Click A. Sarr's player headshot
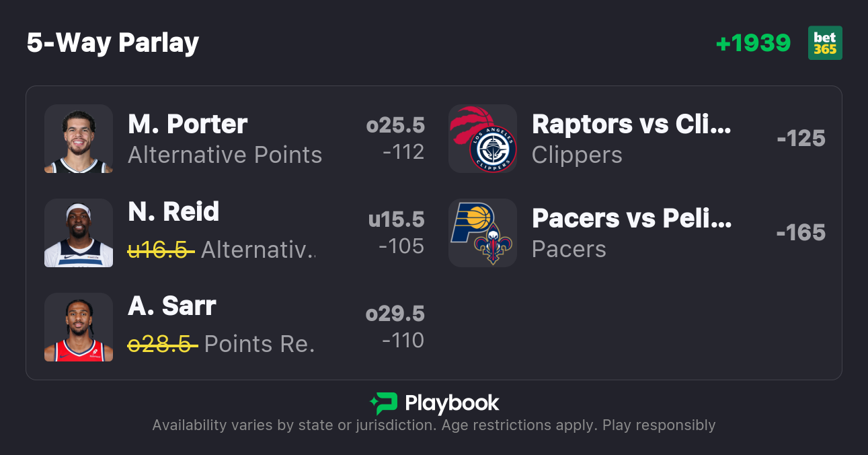The height and width of the screenshot is (455, 868). click(x=79, y=327)
